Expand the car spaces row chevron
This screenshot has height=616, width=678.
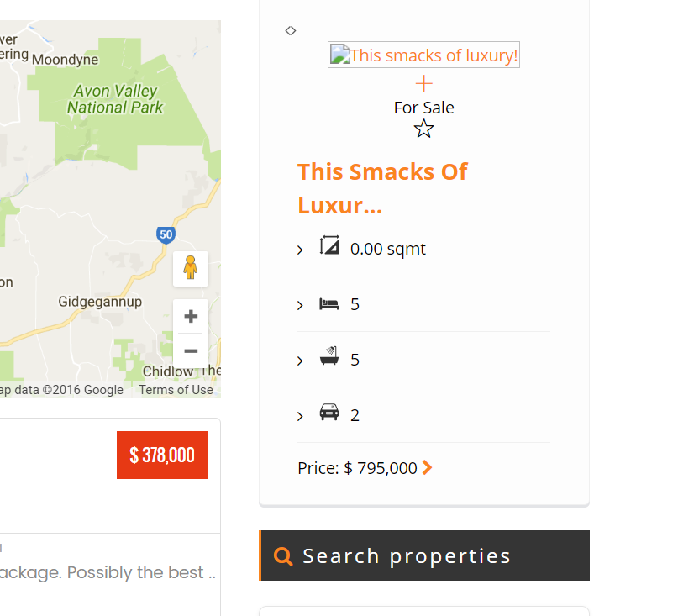pyautogui.click(x=300, y=417)
